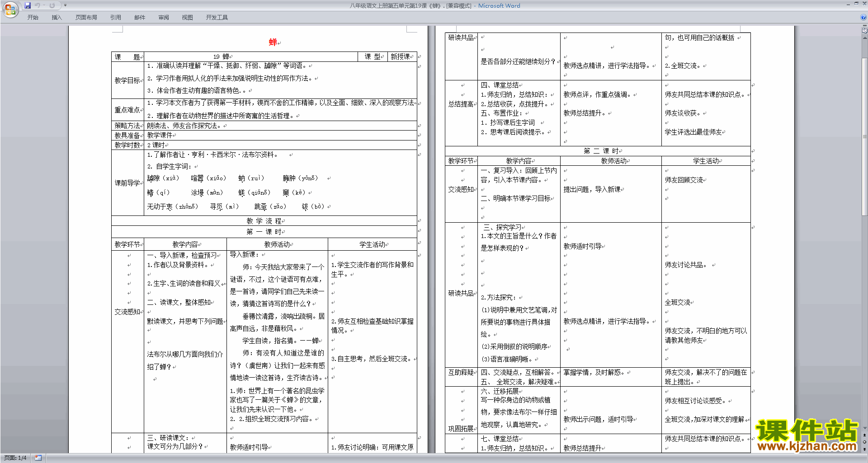Click the text 三、研读课文:
This screenshot has height=463, width=868.
(168, 438)
